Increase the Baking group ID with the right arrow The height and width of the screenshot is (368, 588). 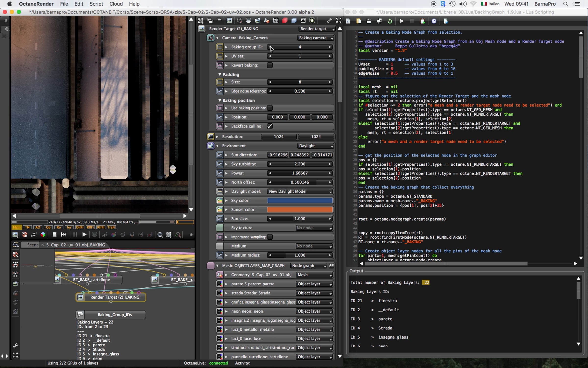(x=330, y=47)
